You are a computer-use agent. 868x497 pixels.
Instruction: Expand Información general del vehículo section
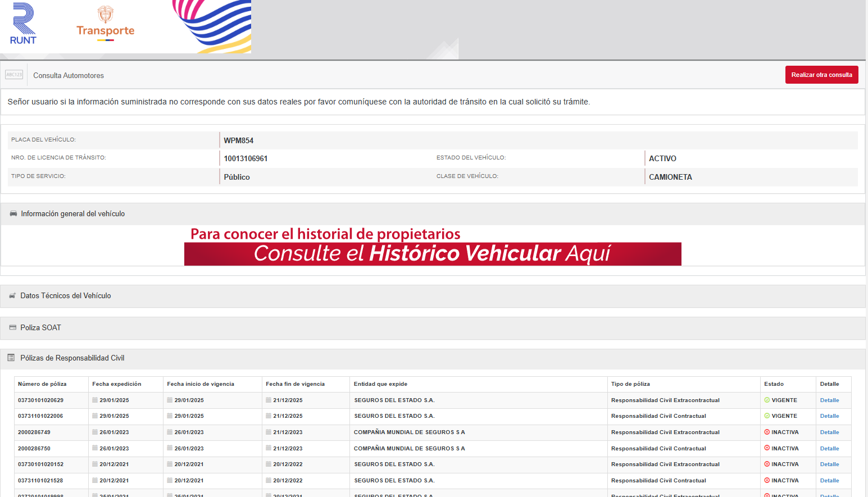pos(73,214)
